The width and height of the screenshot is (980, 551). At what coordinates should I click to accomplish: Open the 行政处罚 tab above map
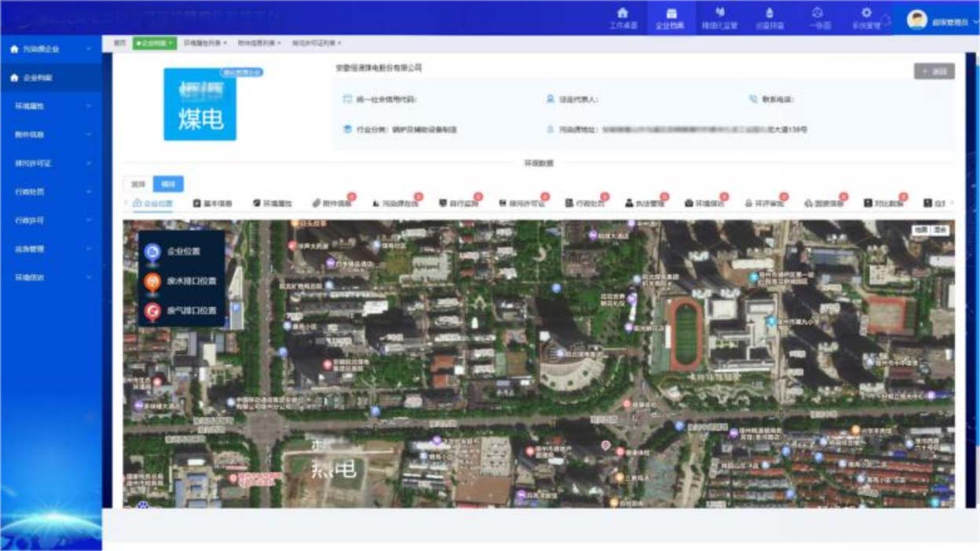click(x=585, y=203)
